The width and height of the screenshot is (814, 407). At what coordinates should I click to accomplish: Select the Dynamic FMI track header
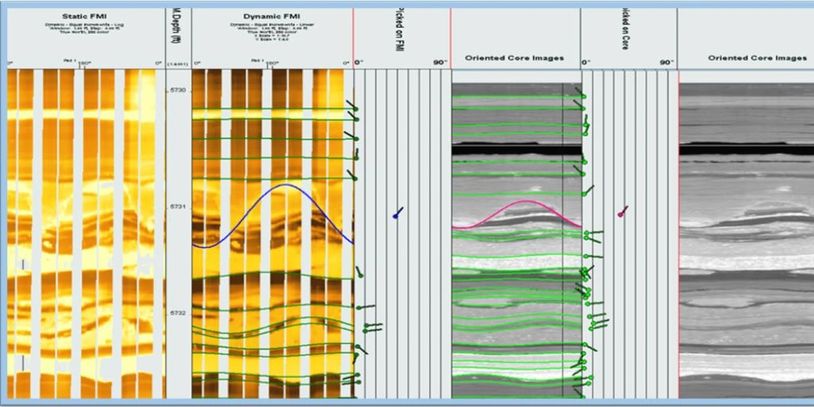pyautogui.click(x=272, y=16)
